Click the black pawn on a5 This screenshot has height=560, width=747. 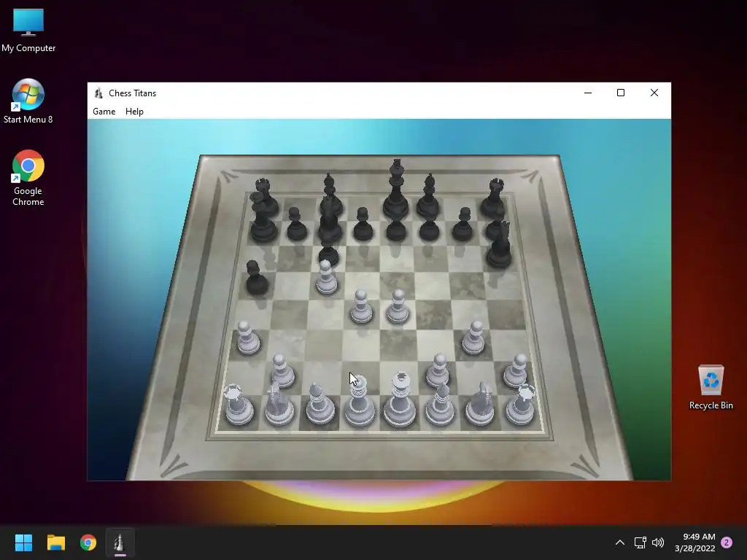(257, 277)
